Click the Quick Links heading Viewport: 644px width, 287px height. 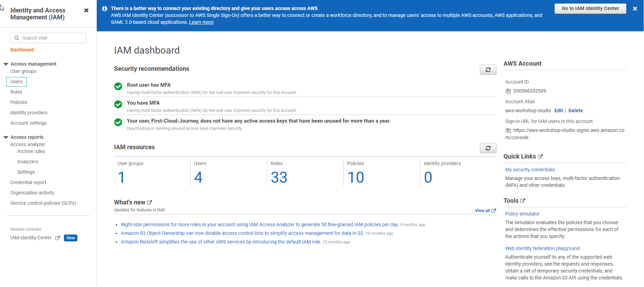click(520, 156)
